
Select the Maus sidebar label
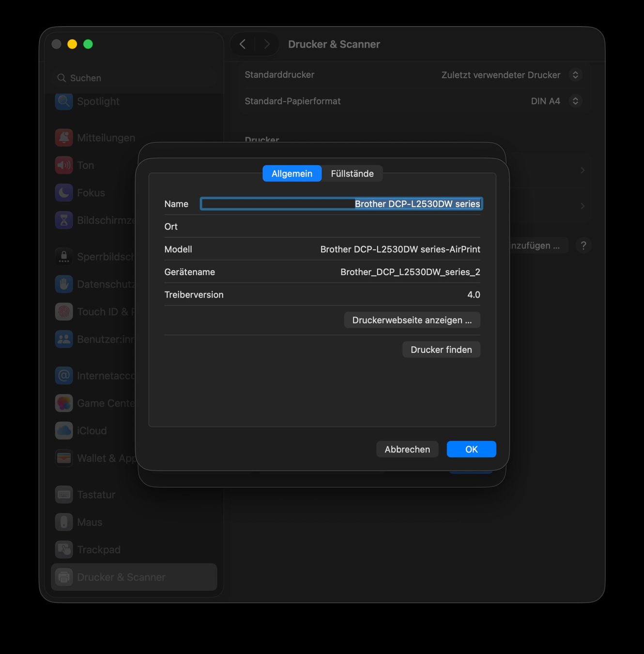pos(90,522)
